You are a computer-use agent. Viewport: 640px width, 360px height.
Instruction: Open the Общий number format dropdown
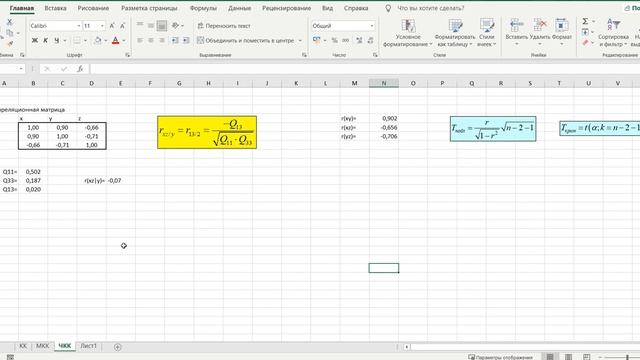tap(371, 26)
